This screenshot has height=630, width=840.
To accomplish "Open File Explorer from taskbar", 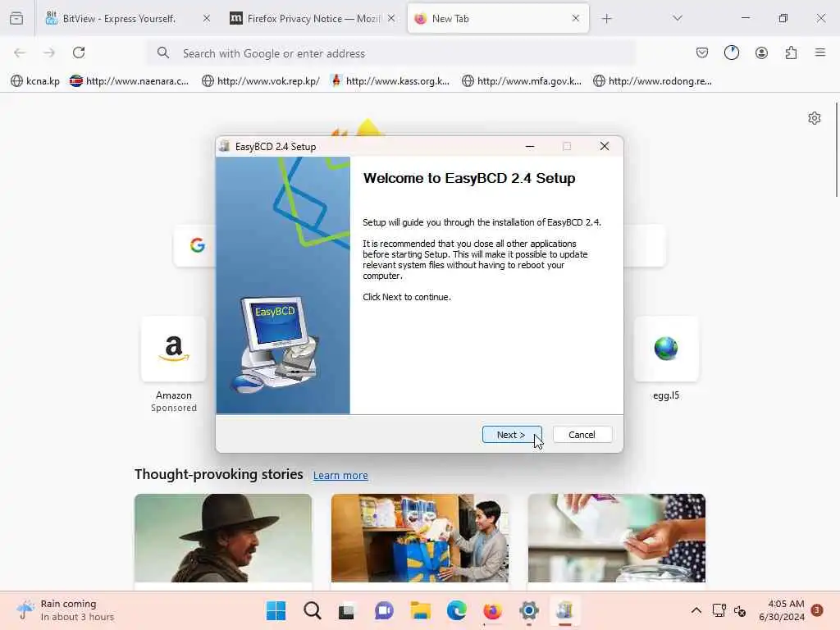I will pos(421,610).
